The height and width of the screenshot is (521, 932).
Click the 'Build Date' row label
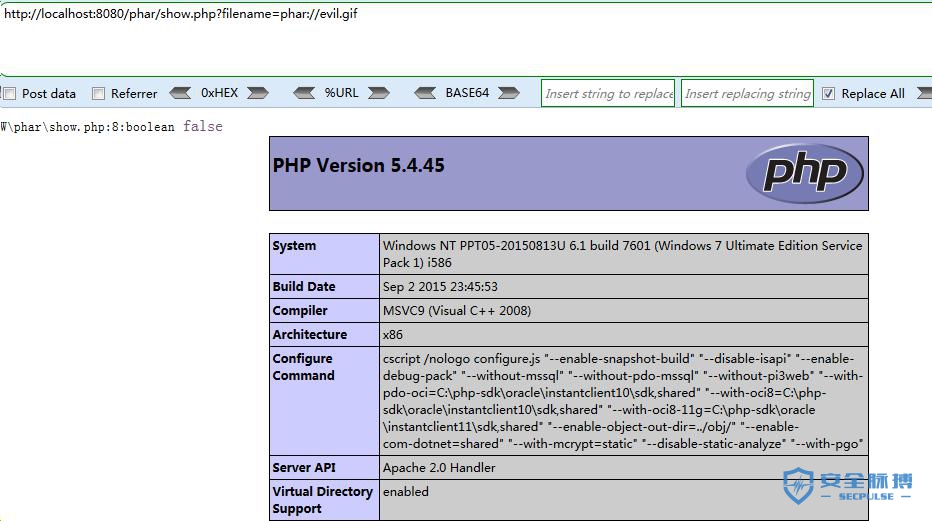304,286
